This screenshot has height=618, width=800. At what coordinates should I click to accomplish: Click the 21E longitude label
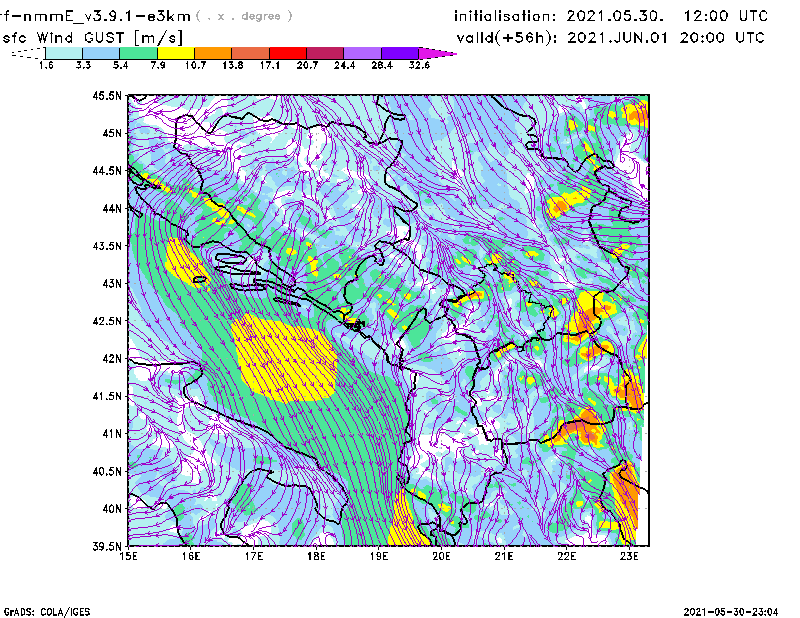504,556
